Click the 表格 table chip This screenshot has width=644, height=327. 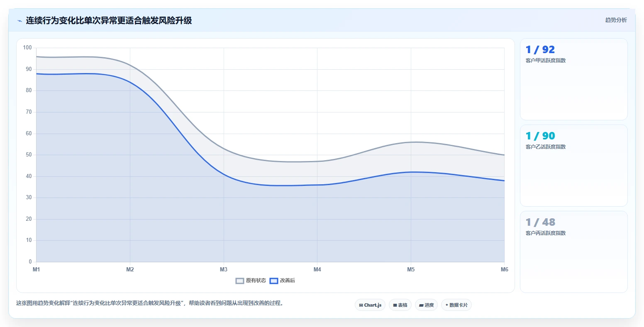click(400, 305)
